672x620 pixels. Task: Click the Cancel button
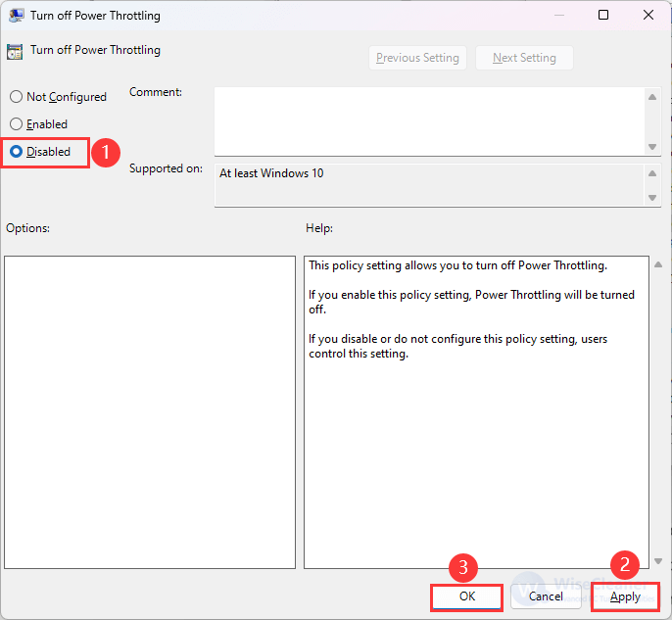(546, 596)
